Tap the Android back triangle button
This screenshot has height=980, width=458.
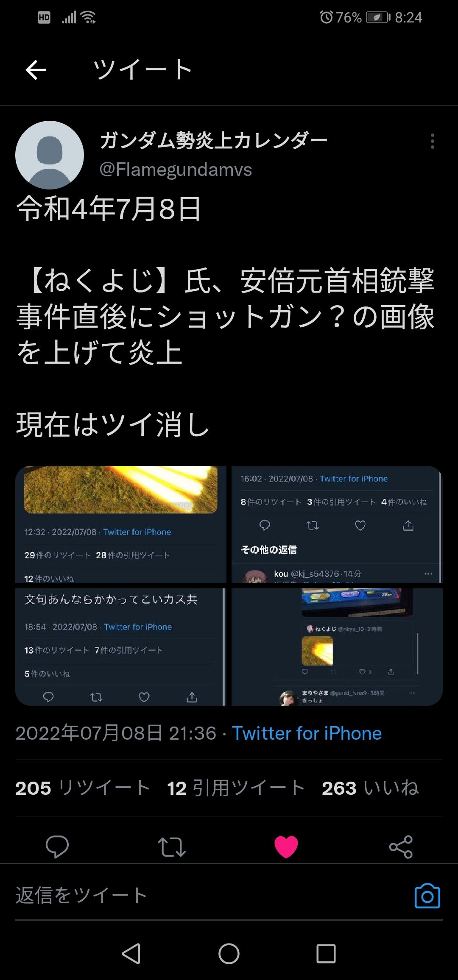pos(131,954)
